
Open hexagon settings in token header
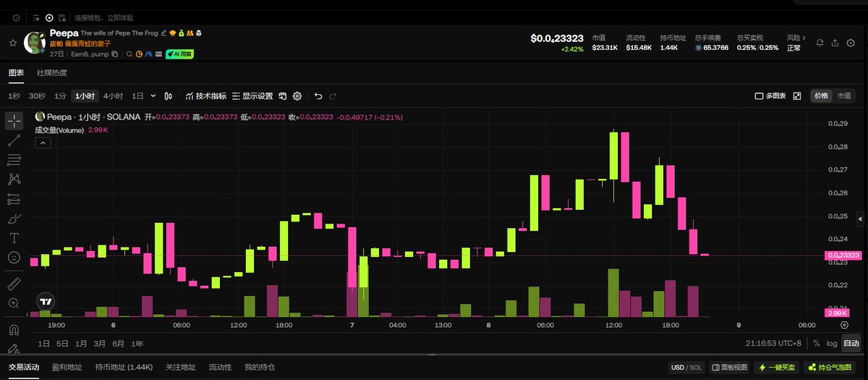pos(851,43)
